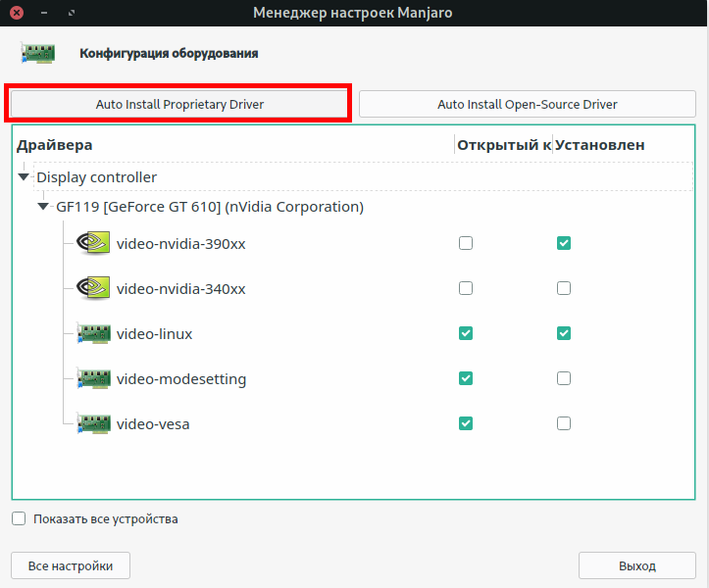Maximize the Manjaro settings window
Screen dimensions: 709x588
(x=72, y=13)
